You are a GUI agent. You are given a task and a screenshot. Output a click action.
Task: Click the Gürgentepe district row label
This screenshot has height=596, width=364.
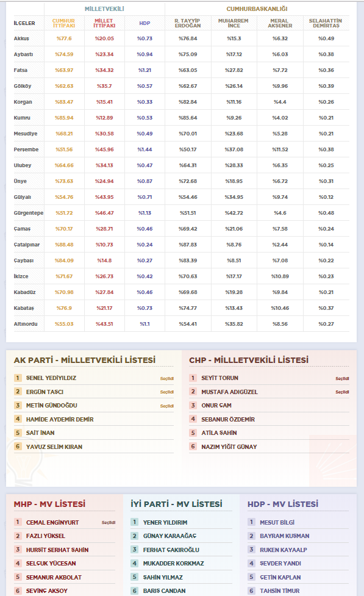tap(29, 214)
